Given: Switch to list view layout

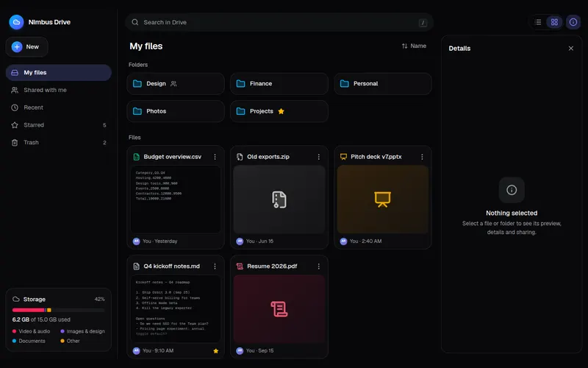Looking at the screenshot, I should pyautogui.click(x=538, y=22).
